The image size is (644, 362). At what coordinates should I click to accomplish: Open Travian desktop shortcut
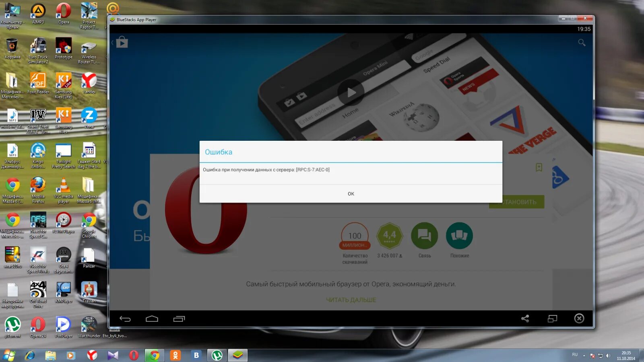tap(89, 292)
